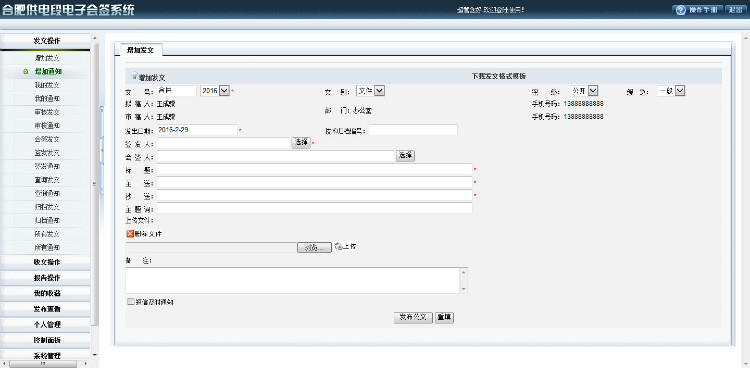
Task: Open 归档发文 in the sidebar
Action: click(47, 207)
